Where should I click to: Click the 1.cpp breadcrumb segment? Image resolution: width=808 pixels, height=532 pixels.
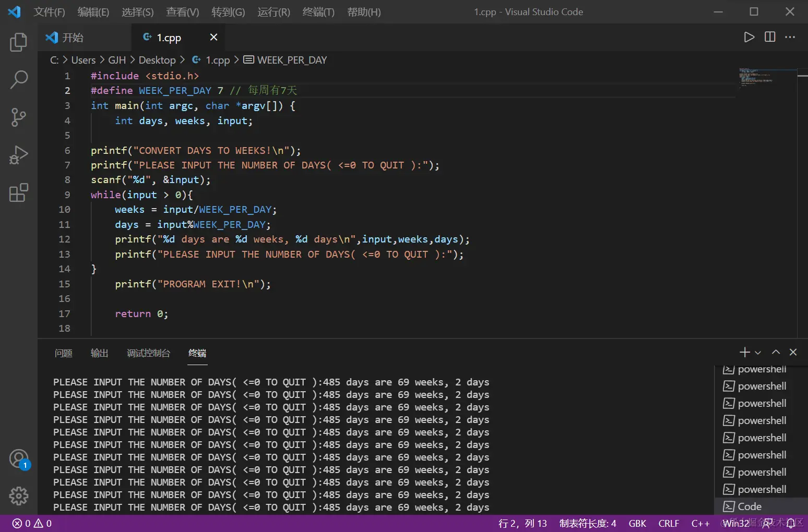click(211, 60)
